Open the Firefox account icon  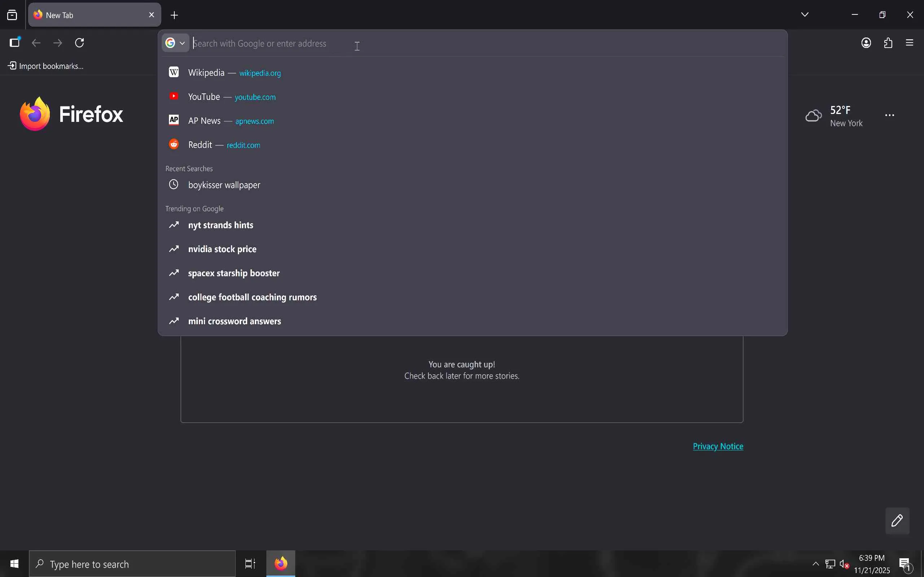pyautogui.click(x=866, y=43)
